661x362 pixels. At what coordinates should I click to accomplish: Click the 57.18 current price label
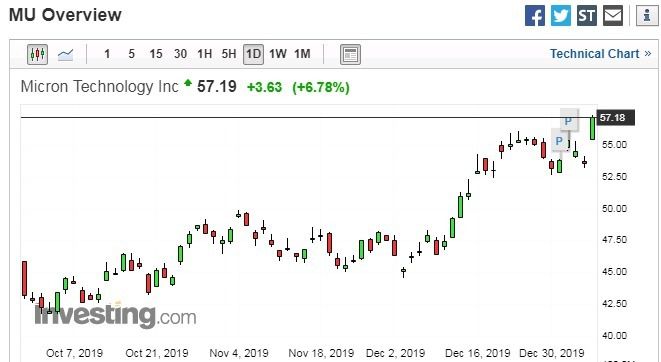click(x=615, y=118)
